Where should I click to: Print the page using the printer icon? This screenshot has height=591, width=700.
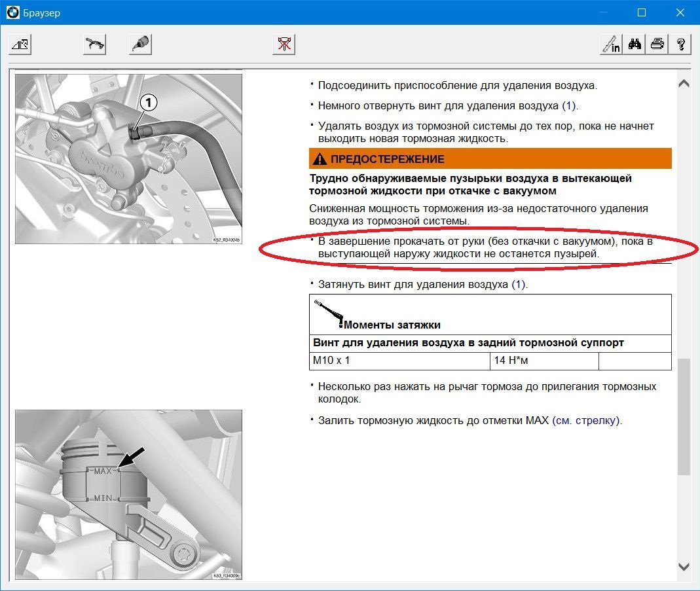click(x=657, y=45)
